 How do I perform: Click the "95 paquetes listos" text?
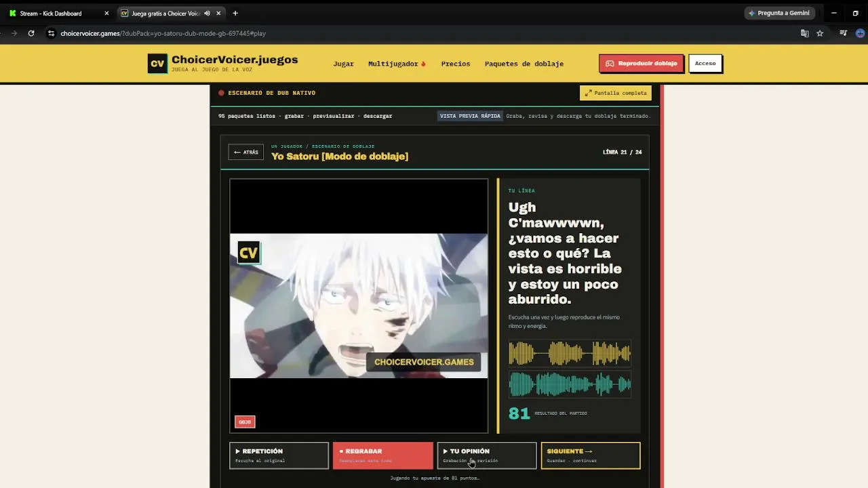pos(247,116)
